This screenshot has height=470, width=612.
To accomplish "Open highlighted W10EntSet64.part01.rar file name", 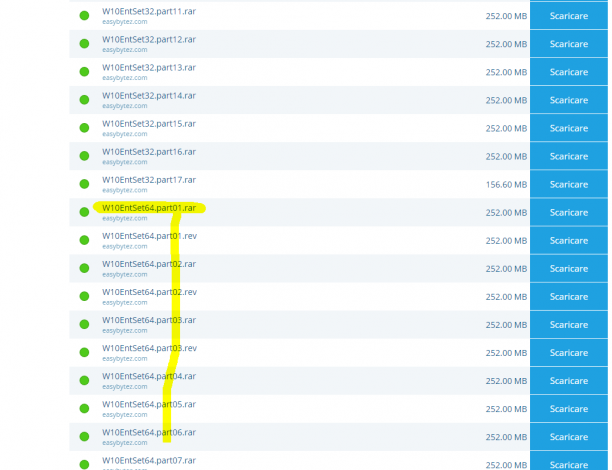I will 149,208.
